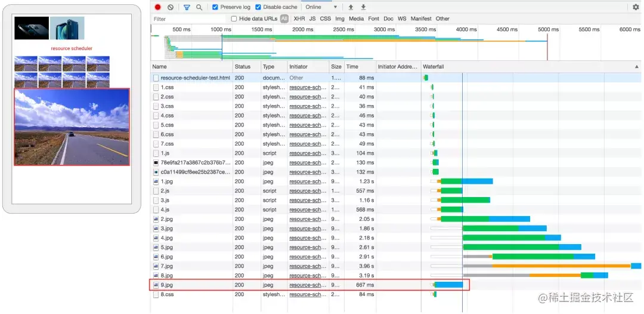The width and height of the screenshot is (644, 314).
Task: Click 7.jpg orange waterfall bar
Action: coord(562,266)
